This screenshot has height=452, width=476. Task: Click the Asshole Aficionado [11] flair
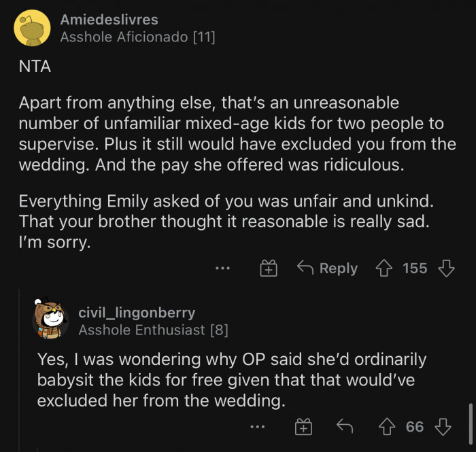[x=137, y=37]
